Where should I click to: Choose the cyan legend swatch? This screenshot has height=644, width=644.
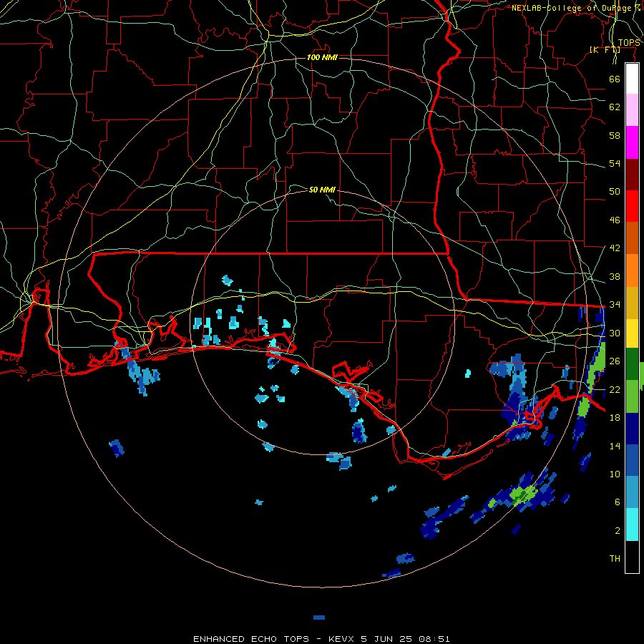coord(632,525)
